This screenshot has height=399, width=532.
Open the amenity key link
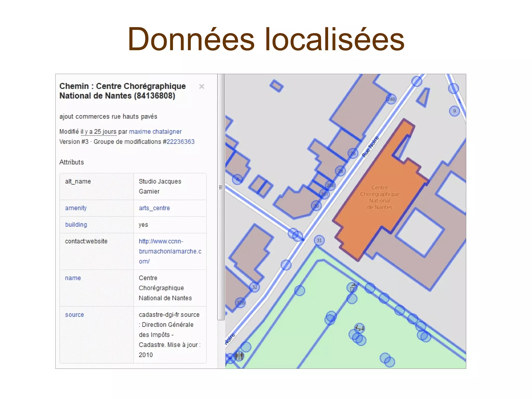[76, 208]
